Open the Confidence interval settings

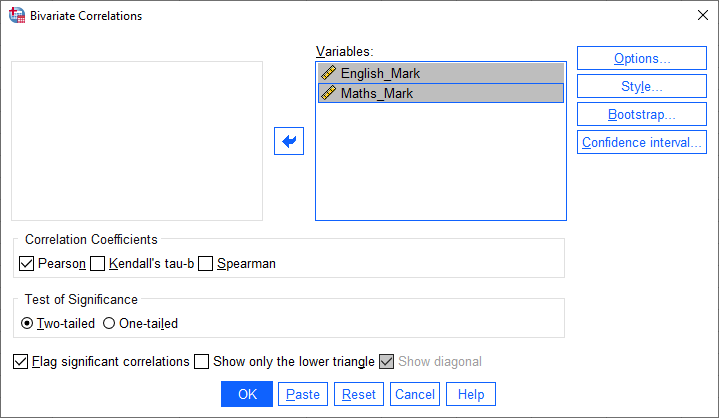(642, 143)
